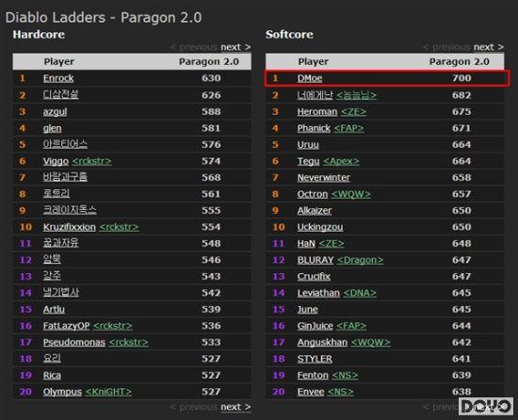This screenshot has width=518, height=420.
Task: Open Phanick's player profile
Action: click(314, 128)
